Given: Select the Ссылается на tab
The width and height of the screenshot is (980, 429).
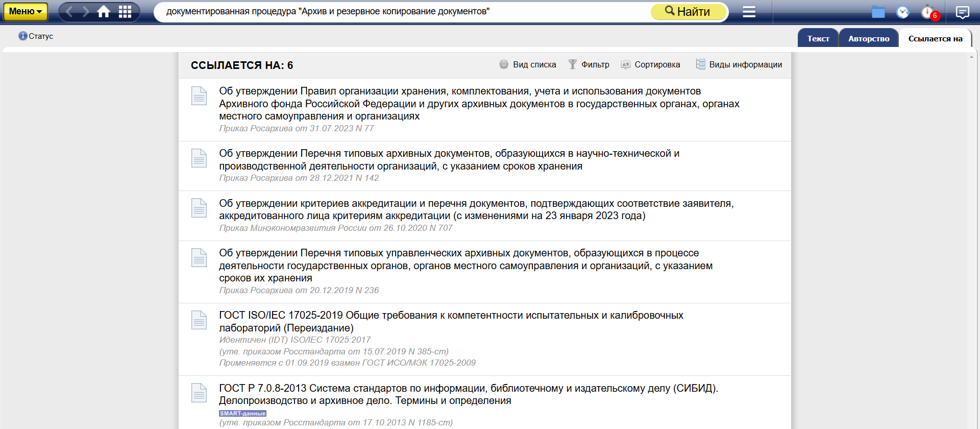Looking at the screenshot, I should (935, 38).
